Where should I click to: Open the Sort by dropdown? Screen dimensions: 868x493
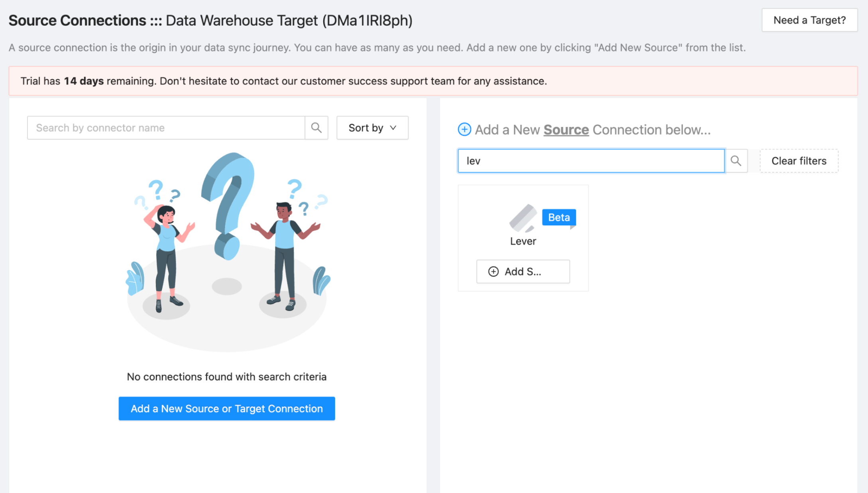[x=372, y=128]
